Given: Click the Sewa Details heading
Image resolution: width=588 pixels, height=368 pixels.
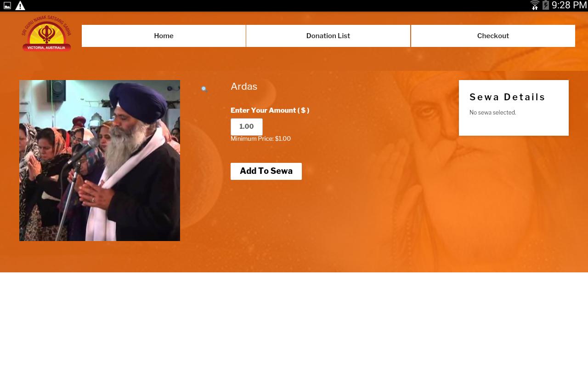Looking at the screenshot, I should 508,97.
